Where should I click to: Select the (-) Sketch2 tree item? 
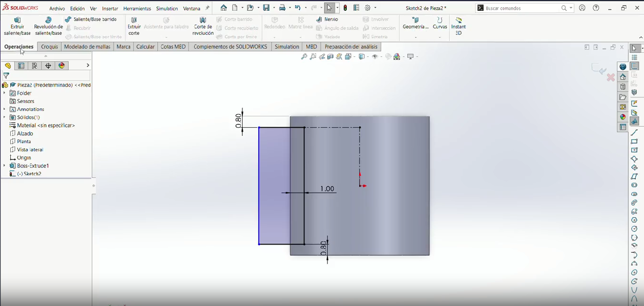click(x=26, y=174)
